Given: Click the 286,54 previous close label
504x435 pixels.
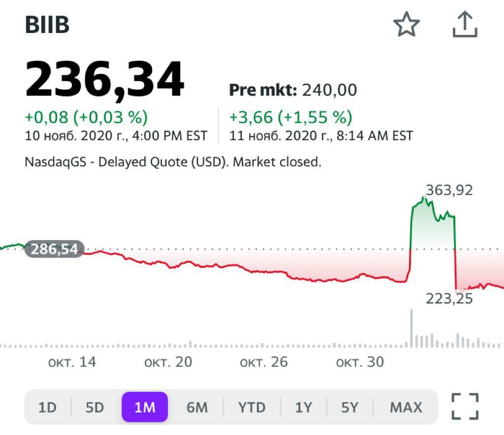Looking at the screenshot, I should 54,249.
